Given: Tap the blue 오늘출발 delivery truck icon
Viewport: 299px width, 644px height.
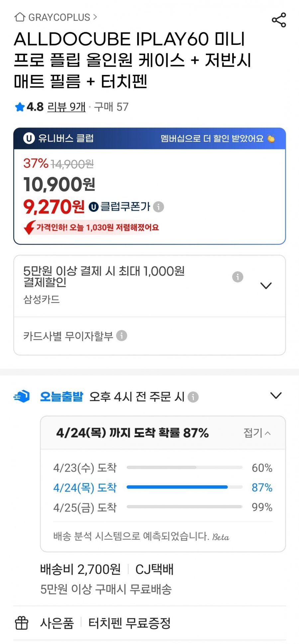Looking at the screenshot, I should [x=22, y=396].
